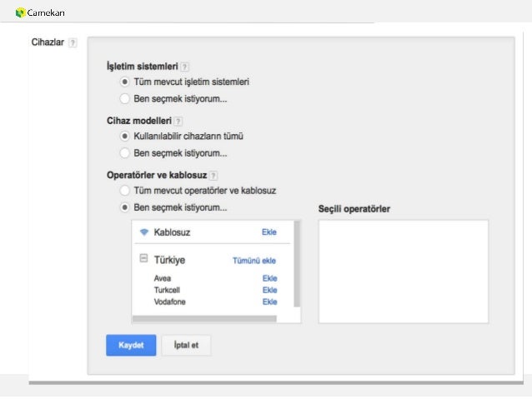The width and height of the screenshot is (532, 399).
Task: Choose Ben seçmek istiyorum under Cihaz modelleri
Action: tap(125, 153)
